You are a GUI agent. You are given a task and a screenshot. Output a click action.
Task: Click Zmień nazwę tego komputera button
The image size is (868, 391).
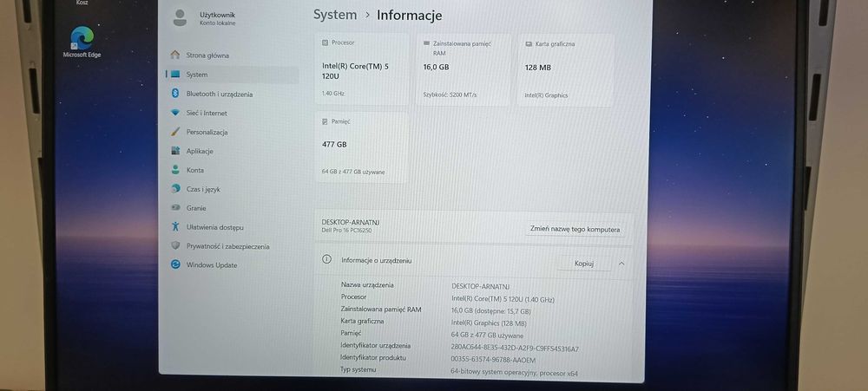pos(575,229)
